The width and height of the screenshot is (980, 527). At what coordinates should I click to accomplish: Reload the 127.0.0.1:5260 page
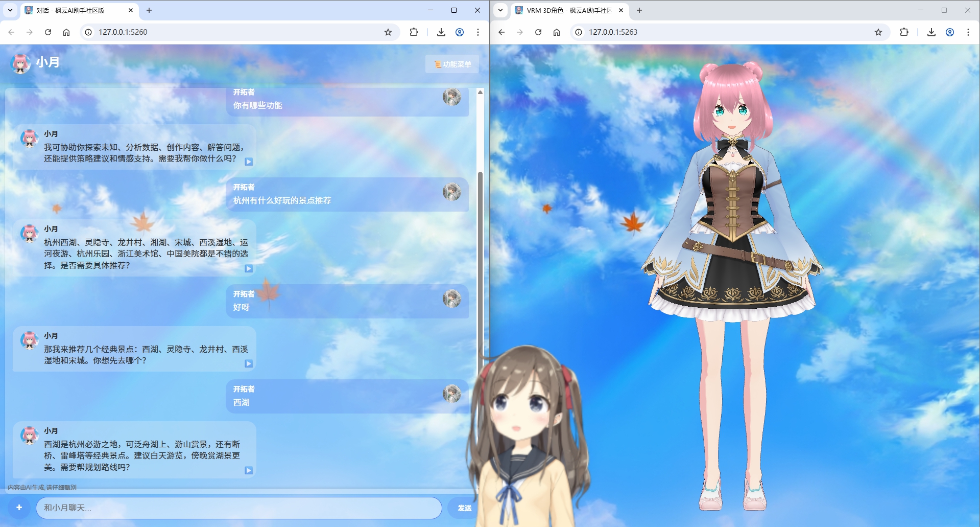pyautogui.click(x=48, y=32)
